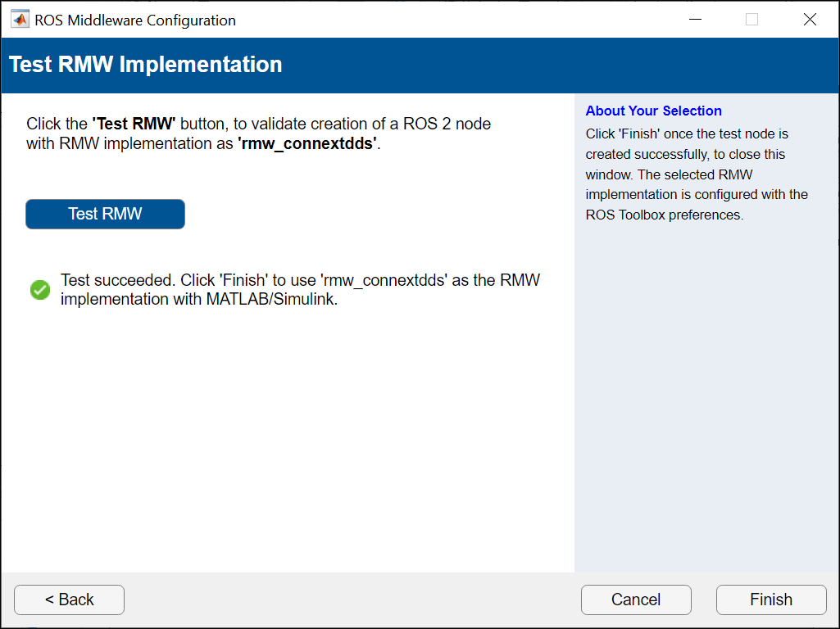Click the bold 'rmw_connextdds' text in the instructions
This screenshot has width=840, height=629.
[x=308, y=143]
